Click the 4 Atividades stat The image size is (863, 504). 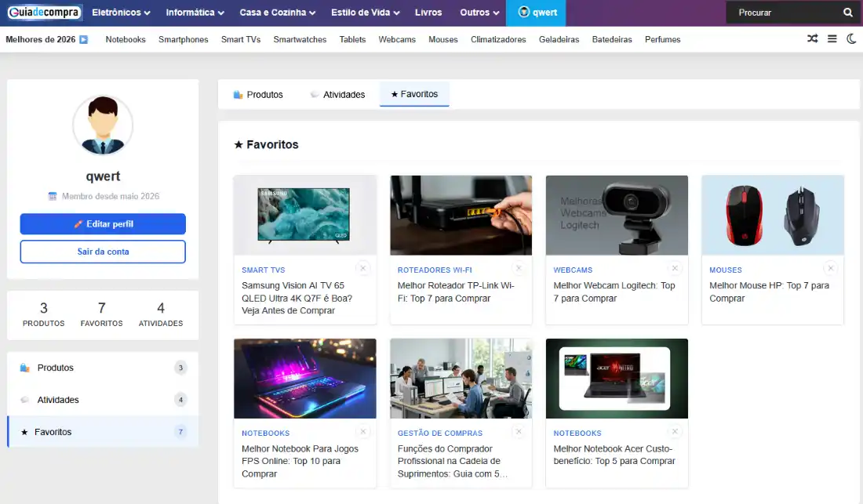pos(161,314)
